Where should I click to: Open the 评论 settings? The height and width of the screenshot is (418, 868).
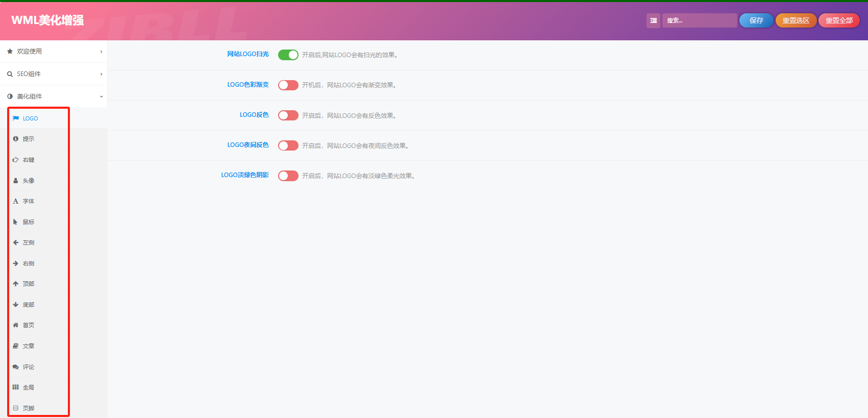[x=54, y=367]
